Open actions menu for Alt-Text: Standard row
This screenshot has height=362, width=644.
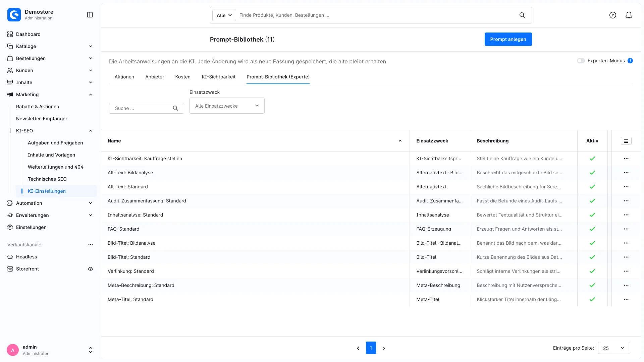point(626,187)
